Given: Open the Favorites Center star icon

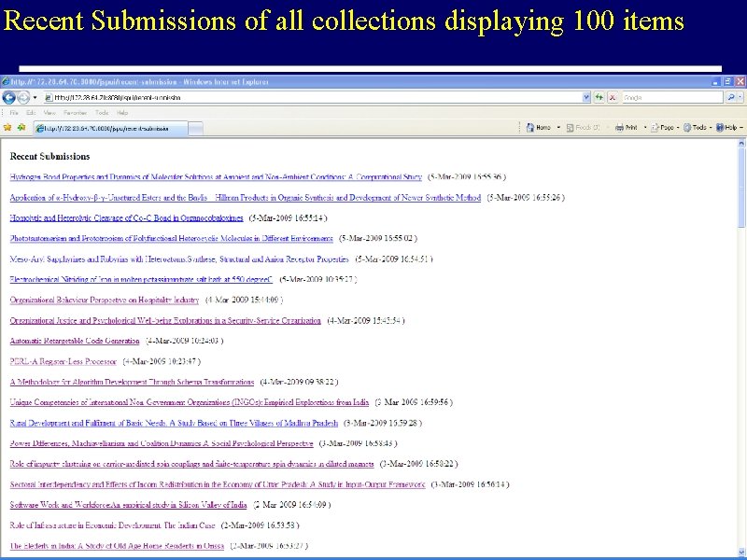Looking at the screenshot, I should tap(7, 127).
